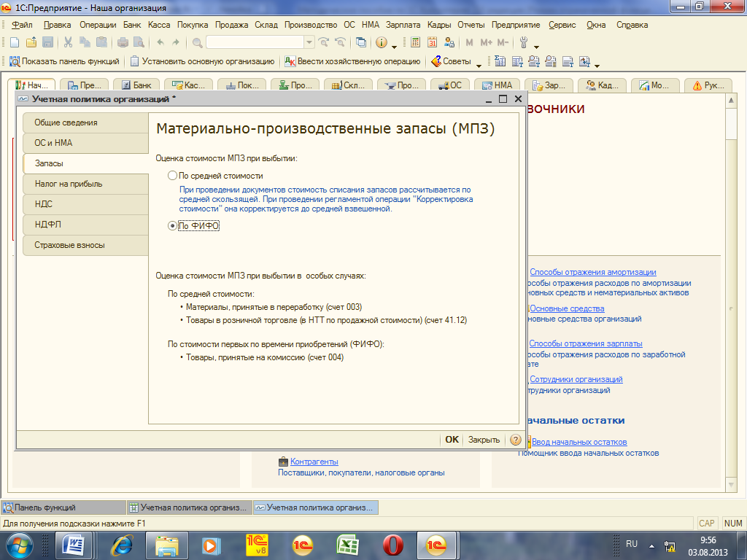The height and width of the screenshot is (560, 747).
Task: Click the wrench settings icon
Action: 524,42
